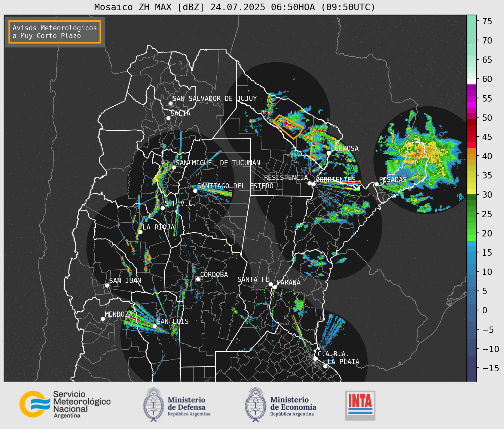Click the SAN MIGUEL DE TUCUMÁN label
Viewport: 504px width, 429px height.
[x=218, y=163]
